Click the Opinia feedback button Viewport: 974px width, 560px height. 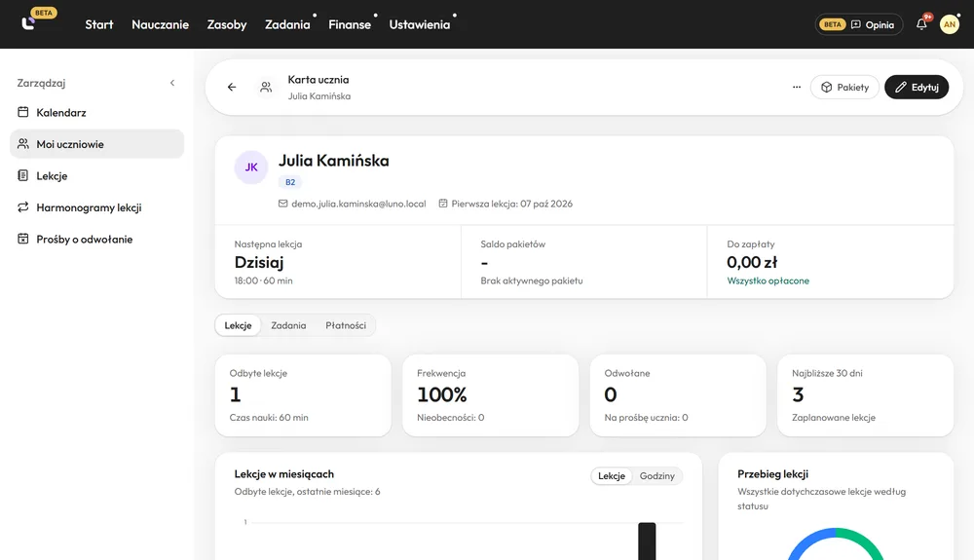859,24
